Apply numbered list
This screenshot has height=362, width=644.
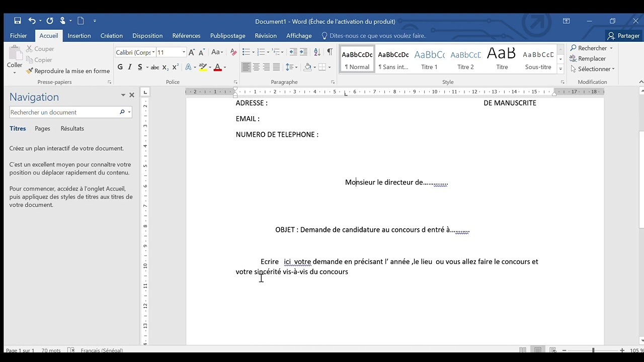tap(261, 52)
